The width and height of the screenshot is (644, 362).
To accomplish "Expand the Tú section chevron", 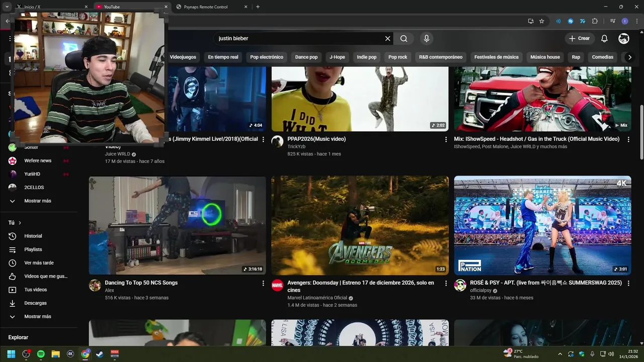I will tap(20, 223).
